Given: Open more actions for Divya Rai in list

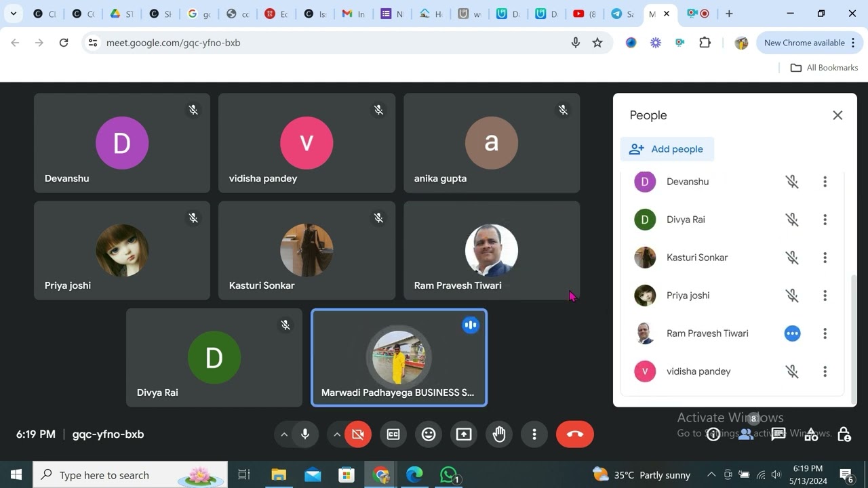Looking at the screenshot, I should [x=825, y=220].
